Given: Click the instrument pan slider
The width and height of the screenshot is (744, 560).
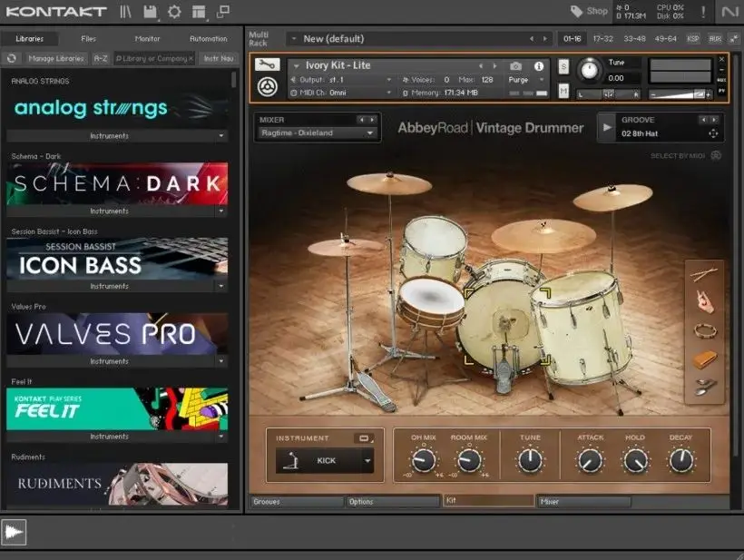Looking at the screenshot, I should (608, 95).
